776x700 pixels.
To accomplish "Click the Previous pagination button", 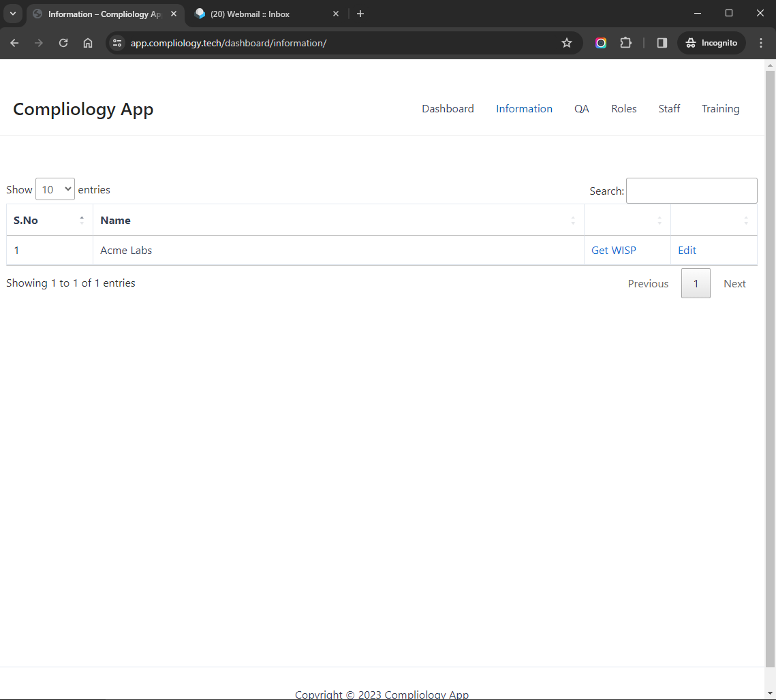I will 648,283.
